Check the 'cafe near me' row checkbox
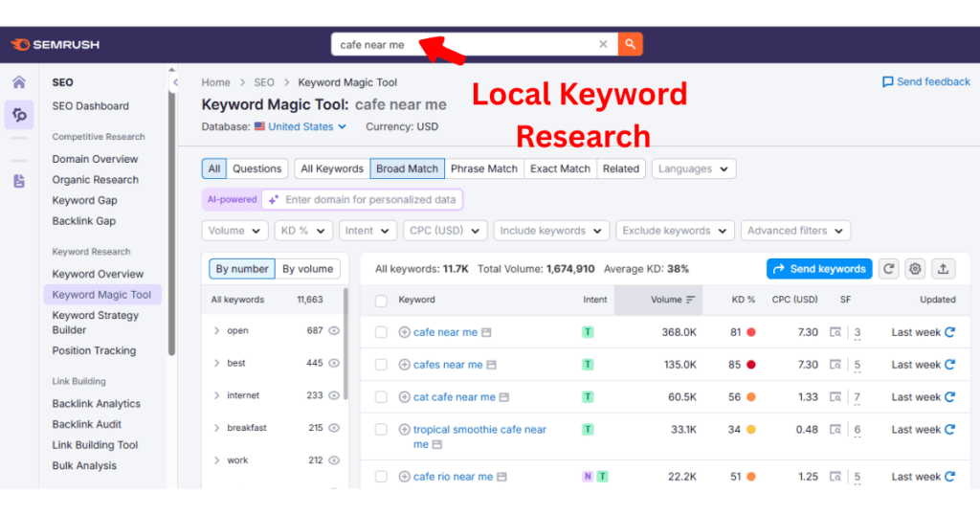This screenshot has height=515, width=980. click(381, 332)
